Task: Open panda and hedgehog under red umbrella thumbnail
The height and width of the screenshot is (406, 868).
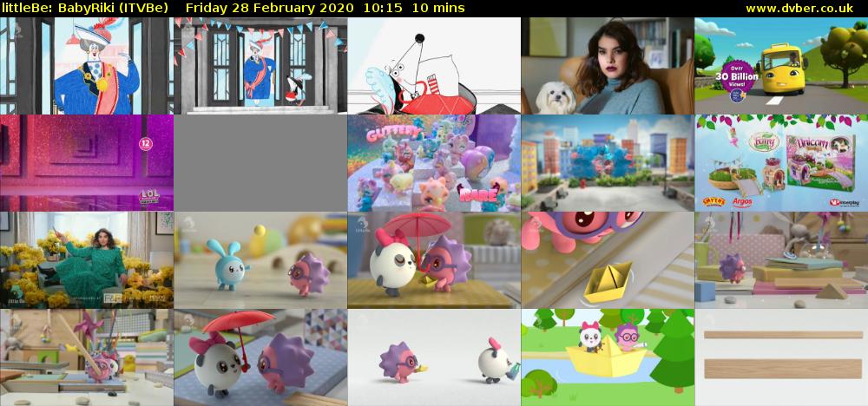Action: click(434, 260)
